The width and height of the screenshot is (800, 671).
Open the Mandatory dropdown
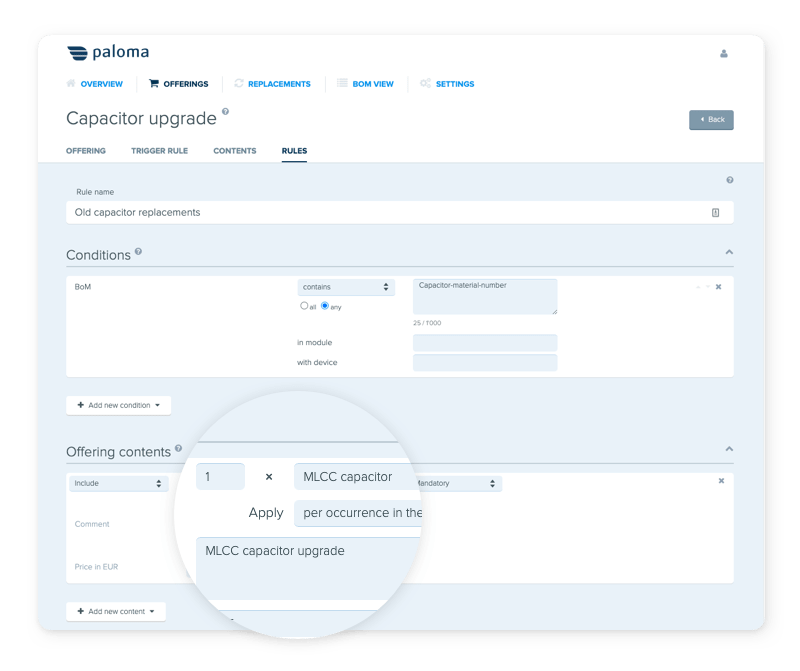click(x=456, y=483)
